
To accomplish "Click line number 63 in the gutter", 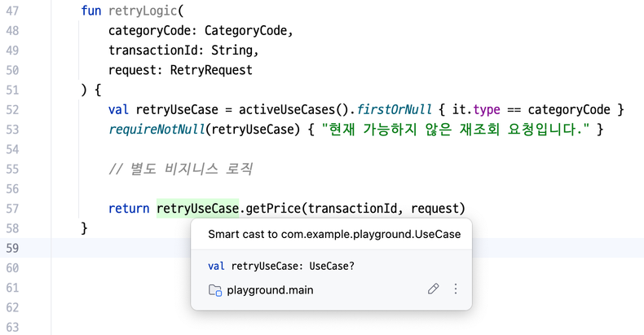I will pyautogui.click(x=12, y=327).
